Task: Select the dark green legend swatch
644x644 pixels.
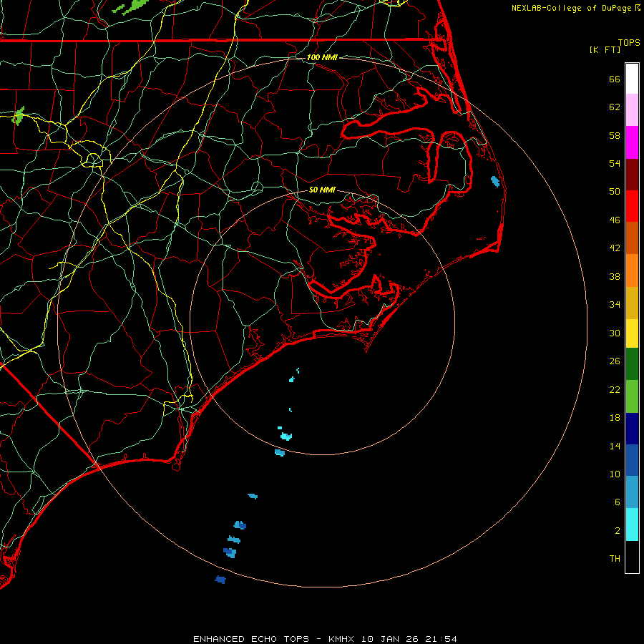Action: pos(632,364)
